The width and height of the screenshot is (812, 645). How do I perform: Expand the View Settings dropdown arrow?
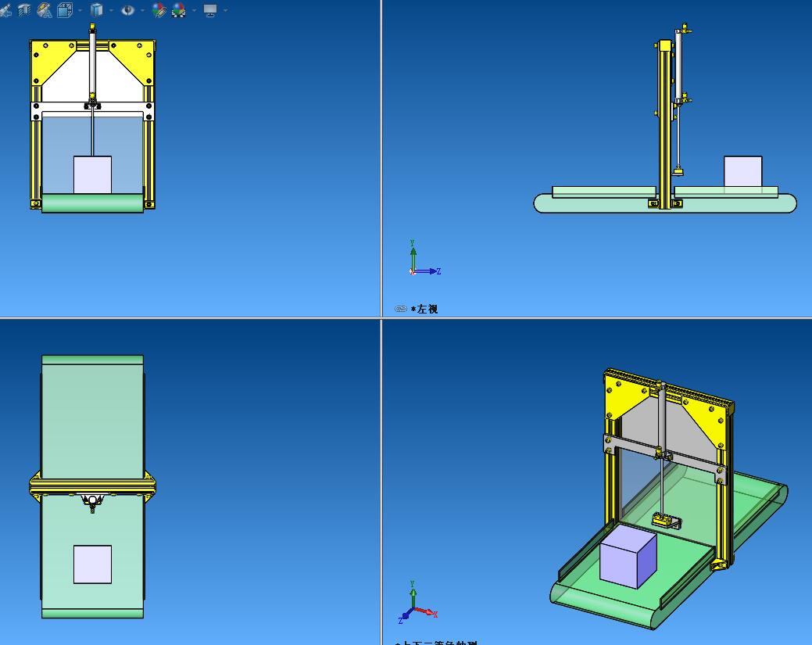click(x=225, y=10)
